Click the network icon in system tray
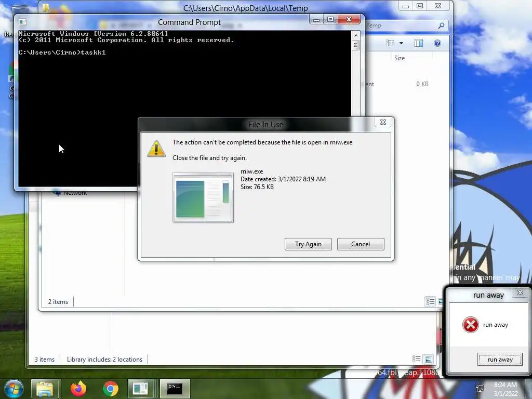 point(480,389)
